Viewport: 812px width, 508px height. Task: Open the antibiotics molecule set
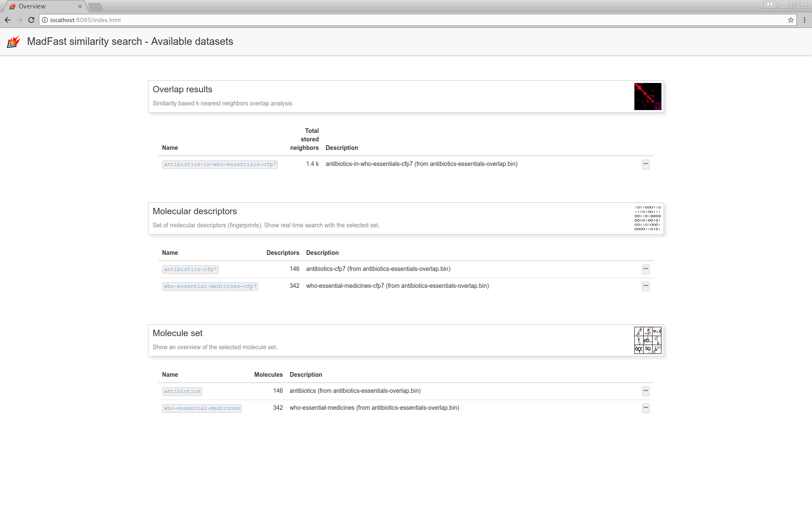click(182, 392)
